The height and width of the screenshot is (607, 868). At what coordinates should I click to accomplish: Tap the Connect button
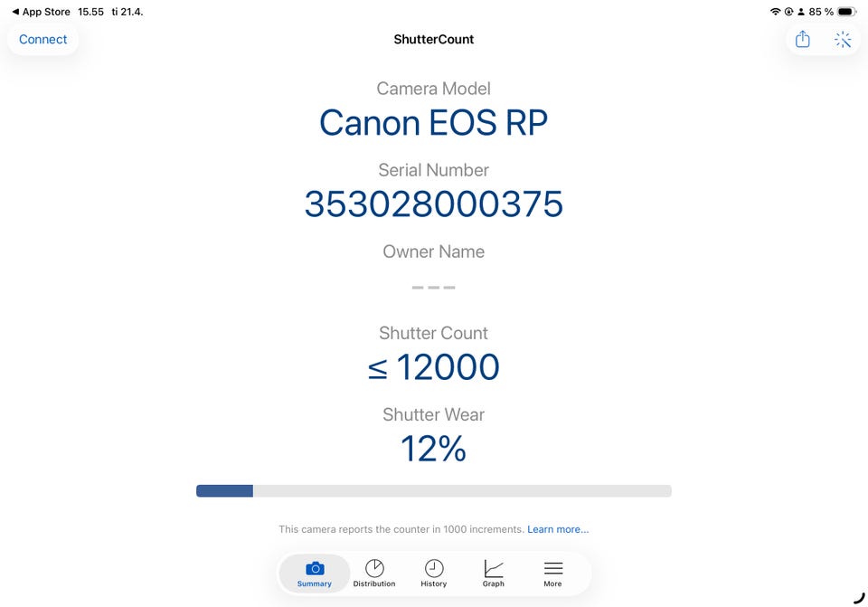(x=43, y=40)
